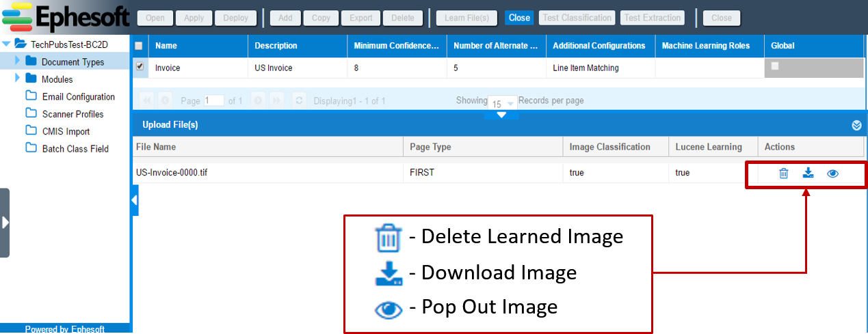Collapse the TechPubsTest-BC2D root node
Viewport: 868px width, 334px height.
6,44
